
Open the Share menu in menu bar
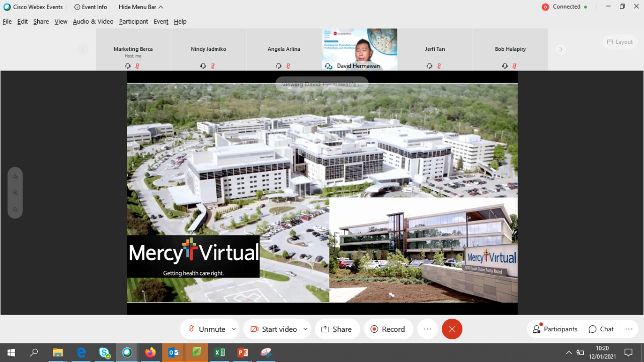click(x=41, y=22)
